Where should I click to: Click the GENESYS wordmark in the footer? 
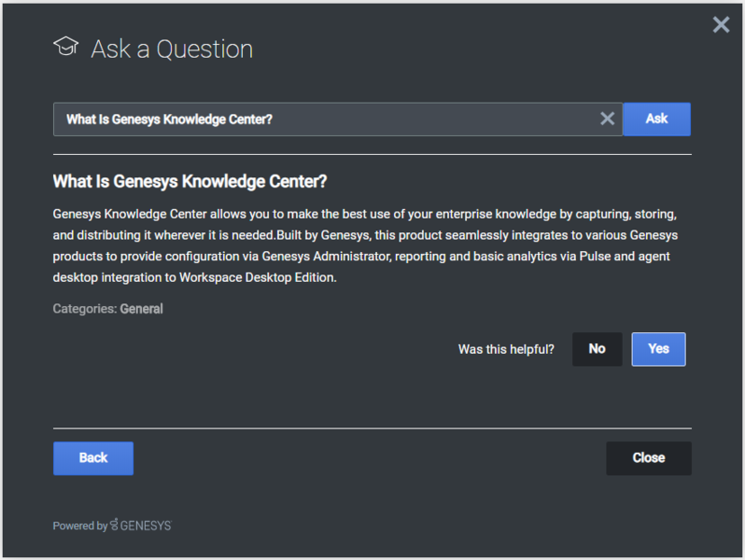click(146, 525)
